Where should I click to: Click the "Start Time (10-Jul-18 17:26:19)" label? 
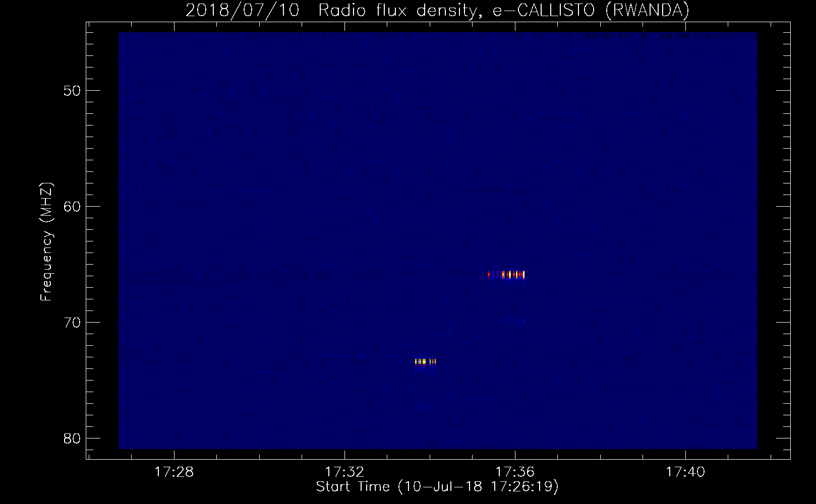point(437,487)
